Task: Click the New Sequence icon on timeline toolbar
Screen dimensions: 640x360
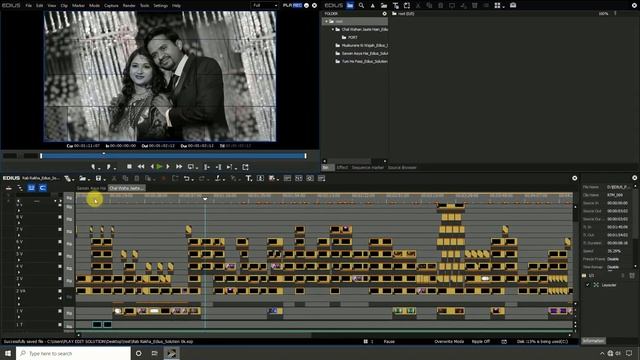Action: 68,178
